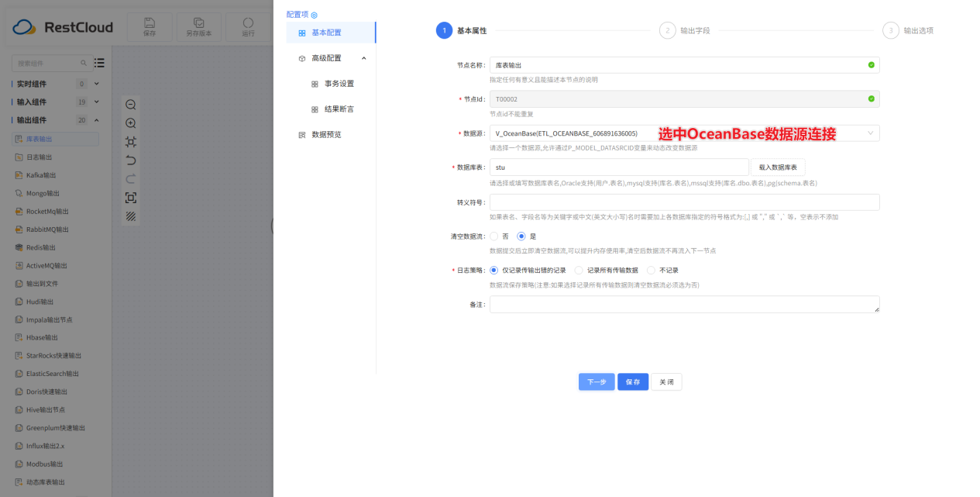Click the 节点名称 input field
The height and width of the screenshot is (497, 980).
point(685,65)
